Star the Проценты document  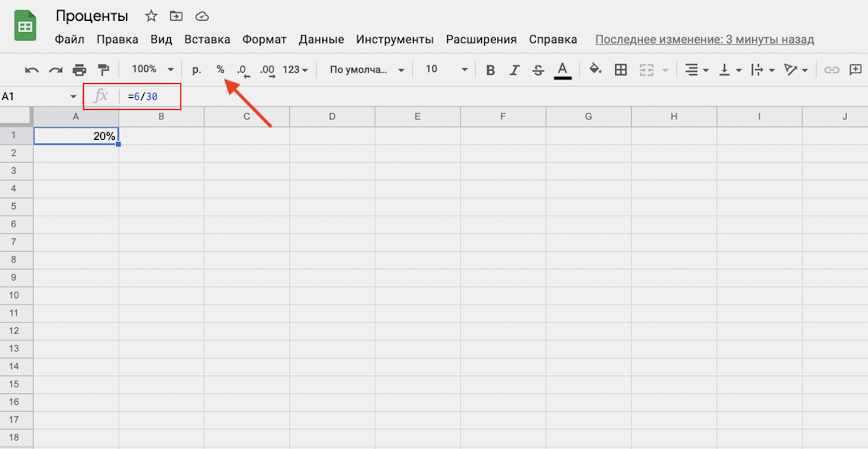point(151,16)
